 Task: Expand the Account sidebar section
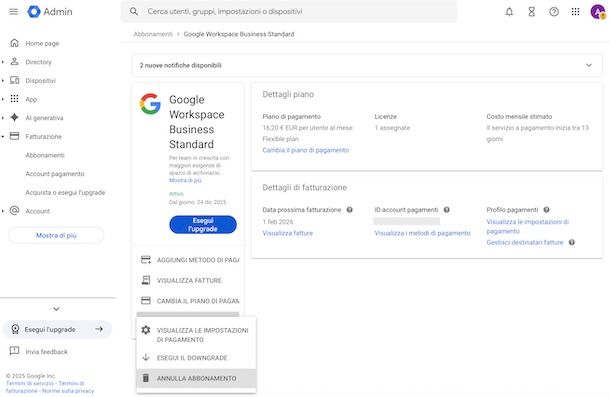coord(3,211)
